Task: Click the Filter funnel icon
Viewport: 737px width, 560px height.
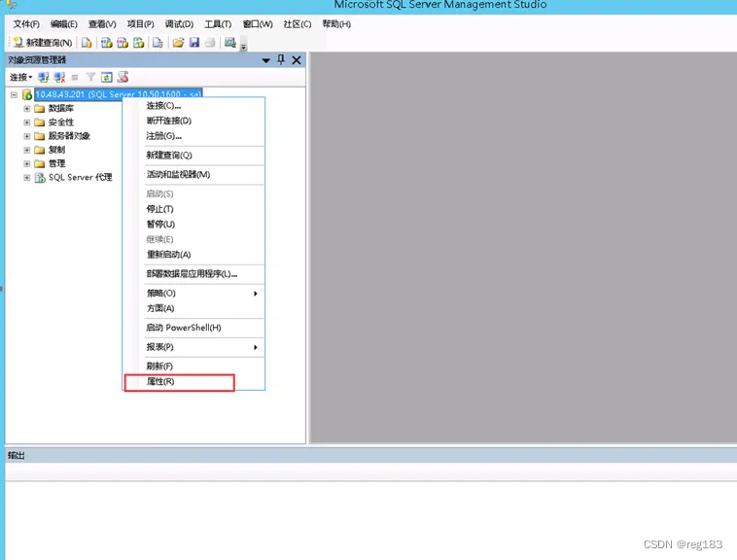Action: [90, 77]
